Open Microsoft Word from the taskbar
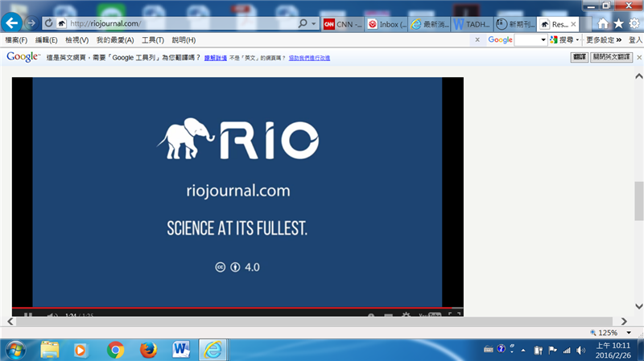 [180, 349]
